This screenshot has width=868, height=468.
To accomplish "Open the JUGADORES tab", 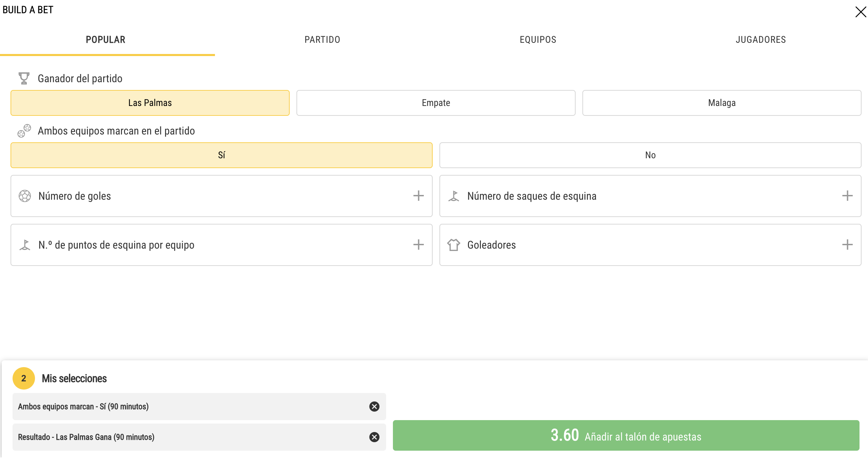I will [x=761, y=40].
